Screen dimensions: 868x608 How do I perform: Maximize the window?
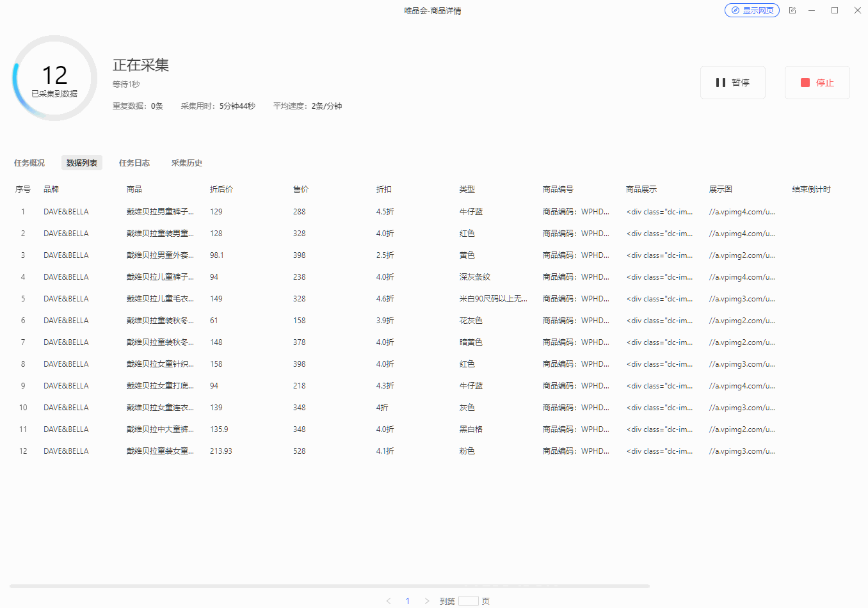[835, 10]
